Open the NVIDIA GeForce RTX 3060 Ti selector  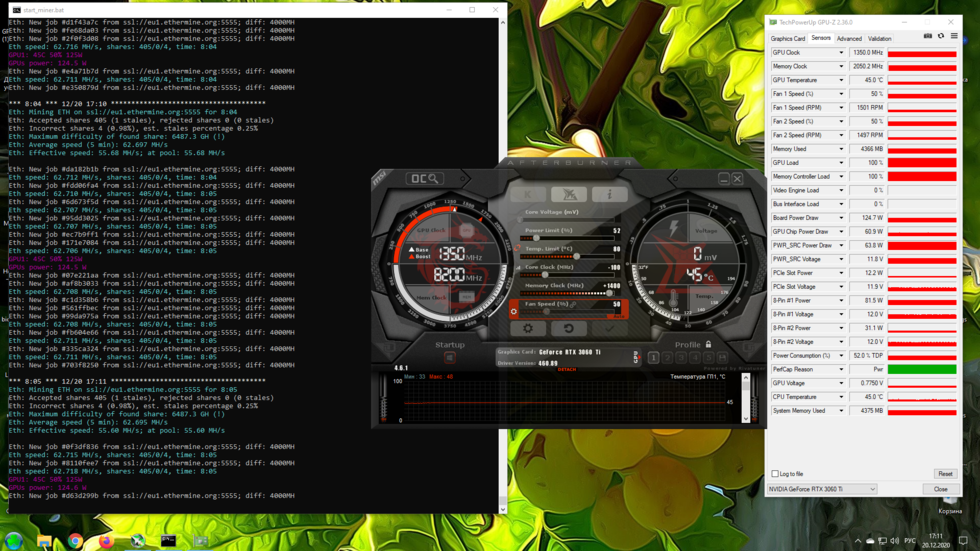(x=821, y=489)
